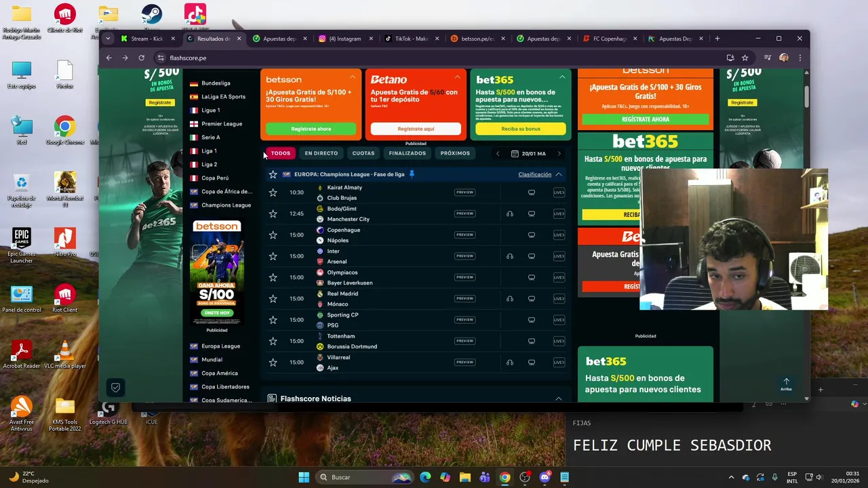Click the headphones icon for Real Madrid match
868x488 pixels.
(x=509, y=298)
